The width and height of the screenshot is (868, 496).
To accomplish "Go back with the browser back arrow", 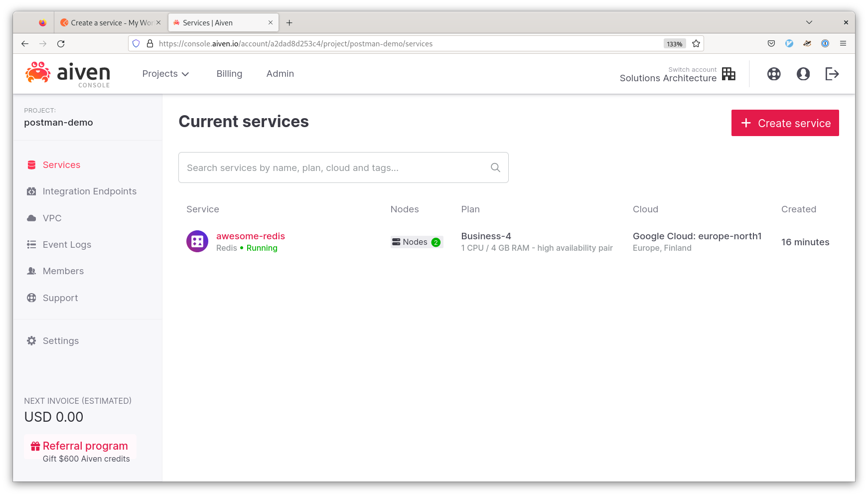I will [x=25, y=44].
